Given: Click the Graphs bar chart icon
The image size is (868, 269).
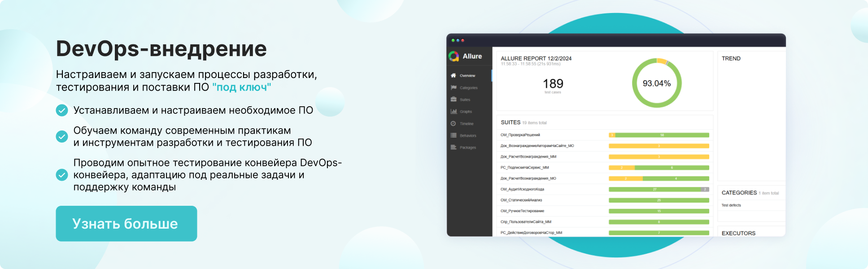Looking at the screenshot, I should coord(454,111).
